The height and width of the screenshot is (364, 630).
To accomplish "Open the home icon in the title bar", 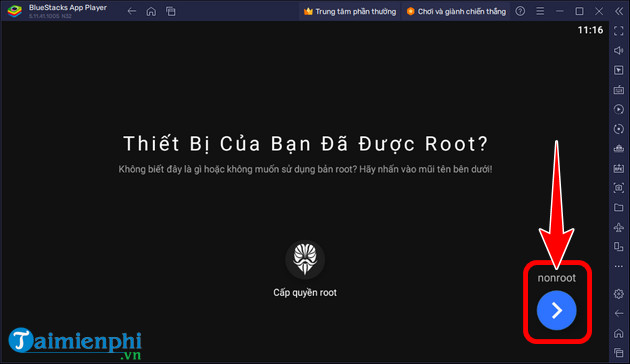I will [151, 11].
